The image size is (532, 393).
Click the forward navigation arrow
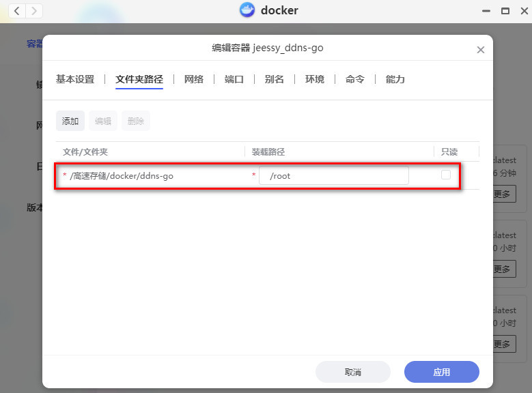(33, 11)
